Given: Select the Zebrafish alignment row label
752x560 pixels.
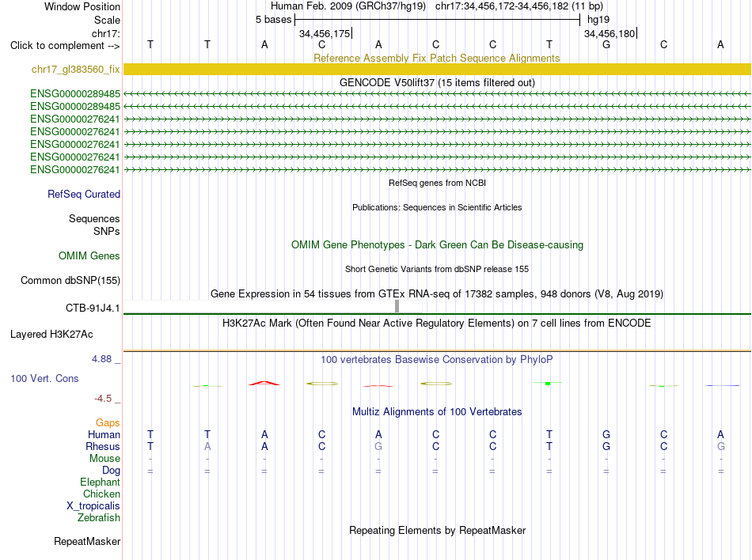Looking at the screenshot, I should click(99, 518).
